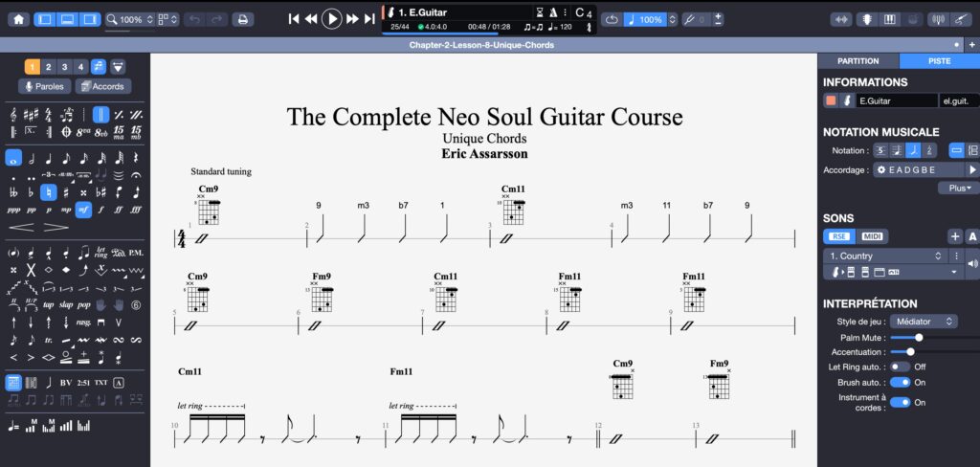Viewport: 980px width, 467px height.
Task: Add the slap technique marking
Action: pos(66,304)
